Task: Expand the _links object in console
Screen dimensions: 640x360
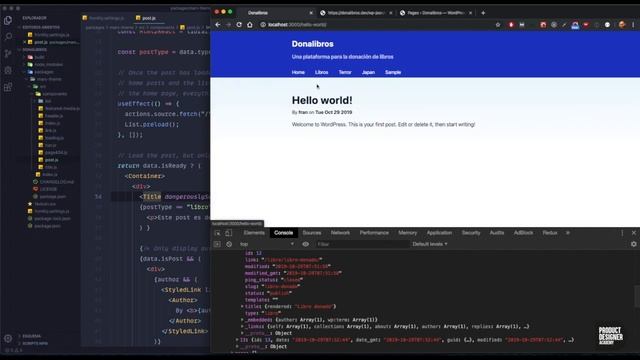Action: click(242, 327)
